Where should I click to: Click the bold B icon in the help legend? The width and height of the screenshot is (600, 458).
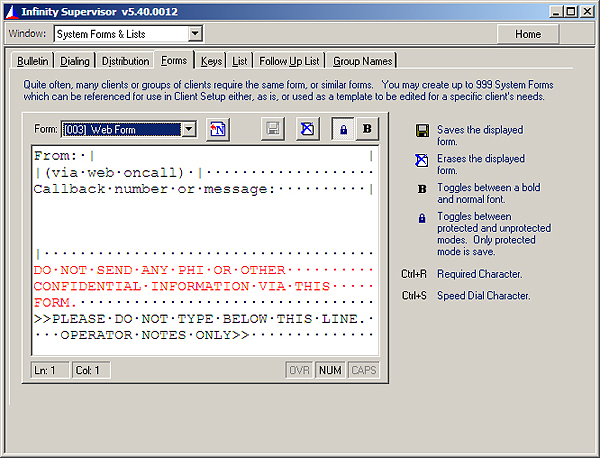(x=422, y=187)
